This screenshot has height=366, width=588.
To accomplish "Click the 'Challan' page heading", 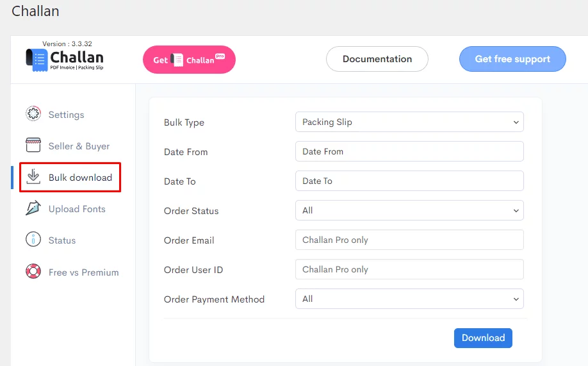I will 35,12.
